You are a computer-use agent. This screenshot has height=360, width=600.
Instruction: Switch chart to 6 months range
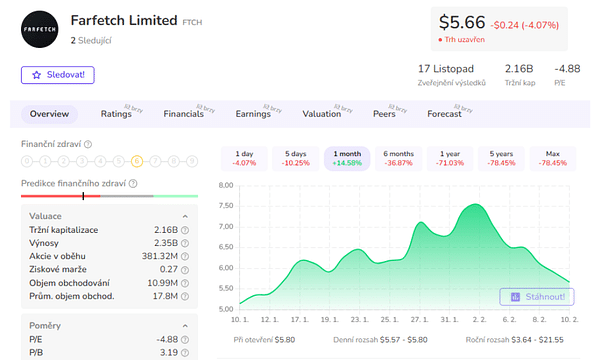coord(398,158)
